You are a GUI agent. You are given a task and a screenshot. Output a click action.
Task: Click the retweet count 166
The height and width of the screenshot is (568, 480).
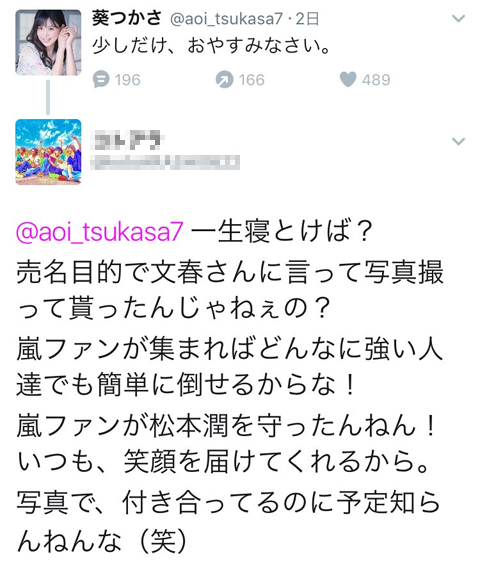pos(252,80)
